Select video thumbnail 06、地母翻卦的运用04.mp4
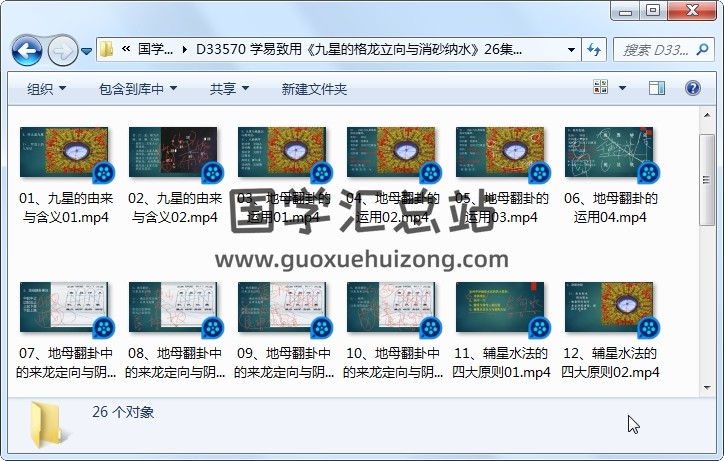724x461 pixels. tap(609, 152)
